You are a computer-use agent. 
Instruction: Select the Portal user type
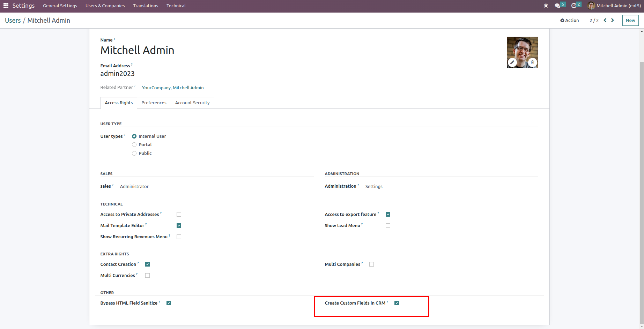(134, 144)
